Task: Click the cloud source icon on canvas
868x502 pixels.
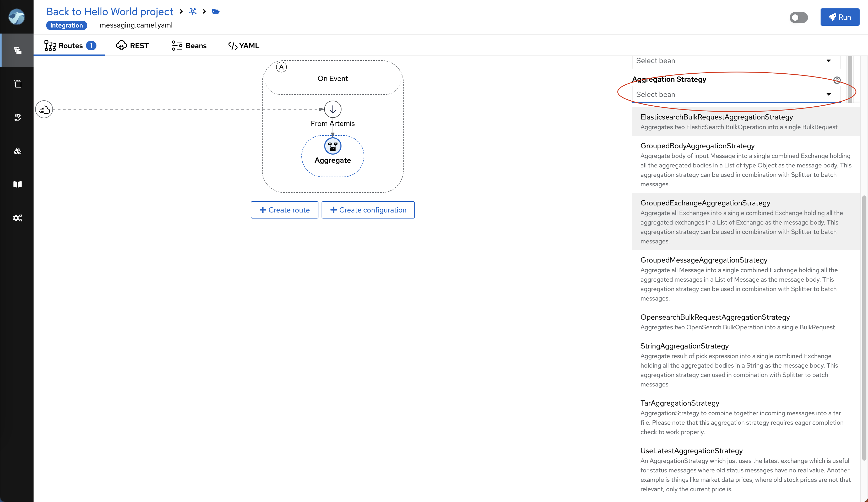Action: tap(44, 110)
